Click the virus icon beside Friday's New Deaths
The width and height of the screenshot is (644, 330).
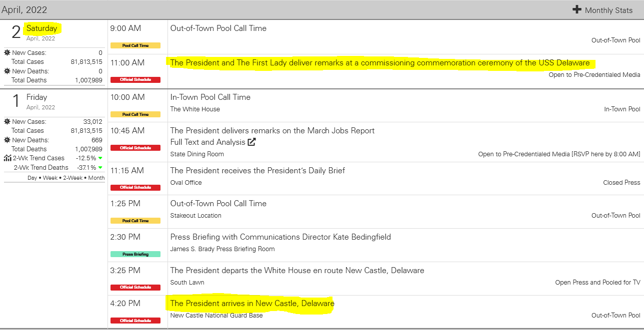pyautogui.click(x=7, y=140)
